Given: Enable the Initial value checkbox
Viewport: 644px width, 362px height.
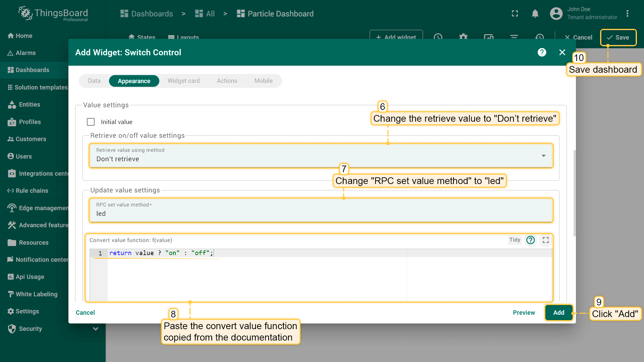Looking at the screenshot, I should click(x=91, y=122).
